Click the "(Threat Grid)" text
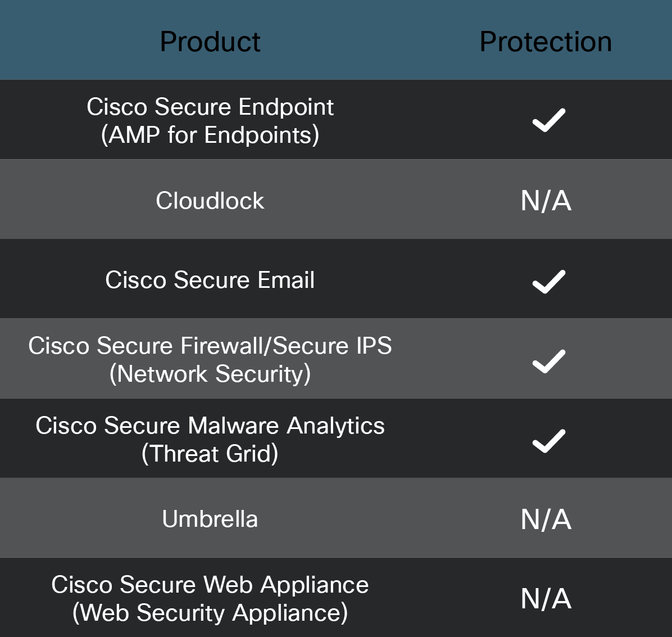 (210, 454)
